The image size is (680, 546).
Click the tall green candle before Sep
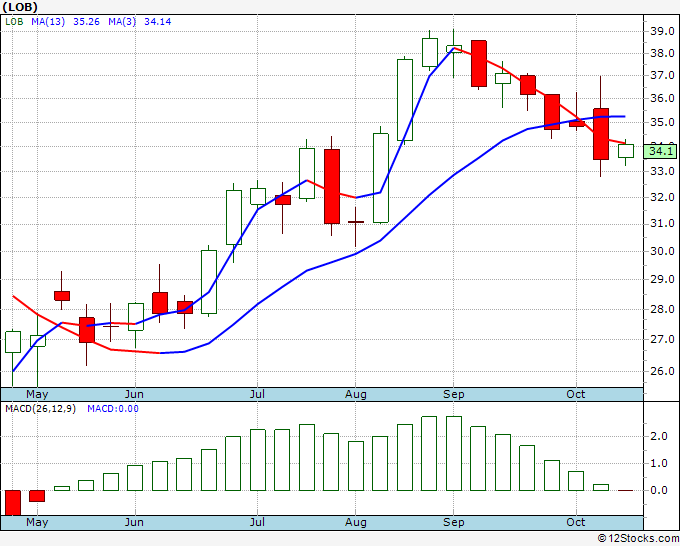pyautogui.click(x=405, y=100)
